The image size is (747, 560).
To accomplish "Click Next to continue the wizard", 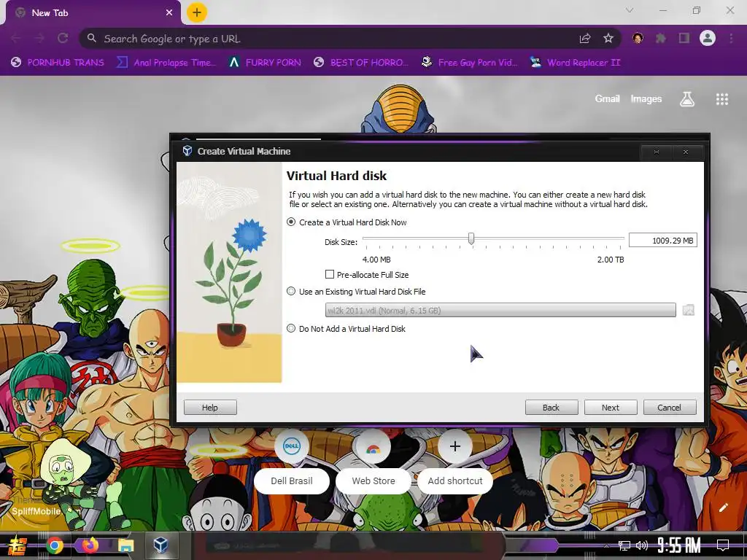I will click(x=611, y=407).
